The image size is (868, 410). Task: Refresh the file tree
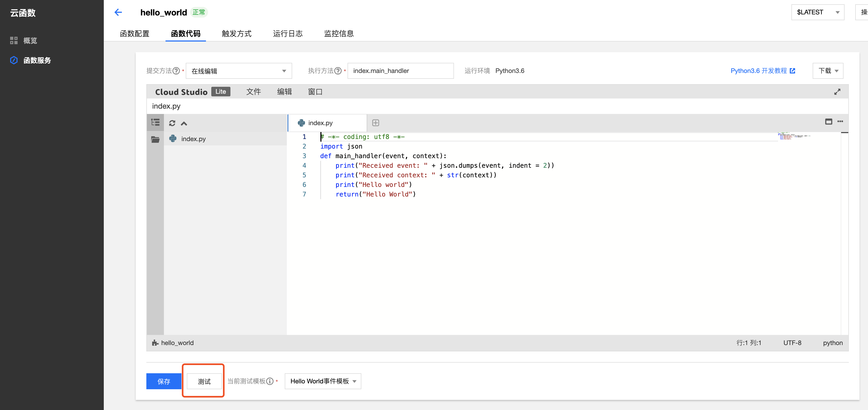point(172,123)
